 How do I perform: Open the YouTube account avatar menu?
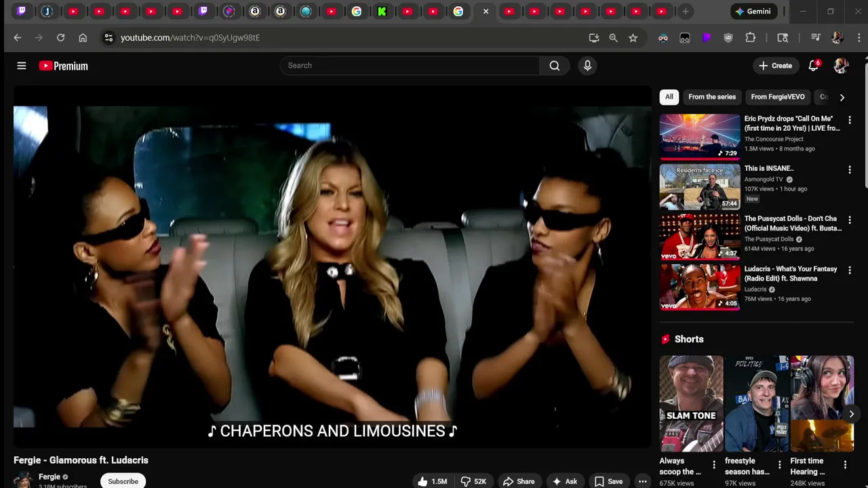[x=841, y=66]
